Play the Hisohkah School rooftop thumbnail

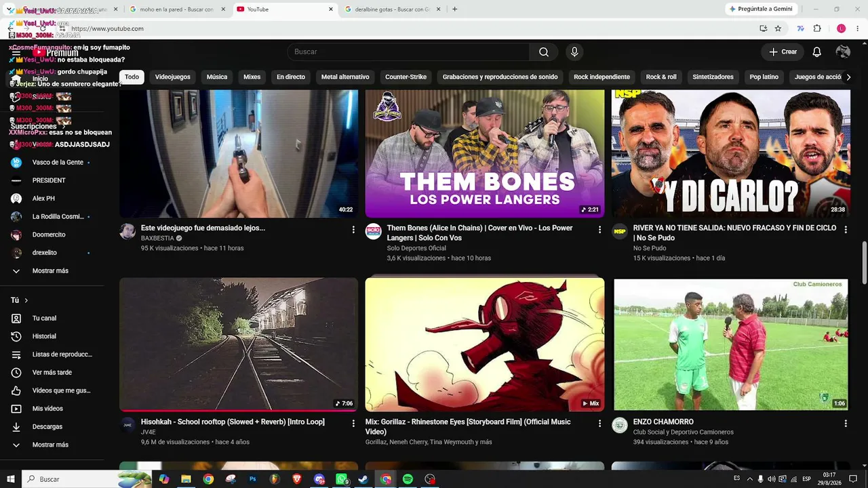[x=239, y=344]
